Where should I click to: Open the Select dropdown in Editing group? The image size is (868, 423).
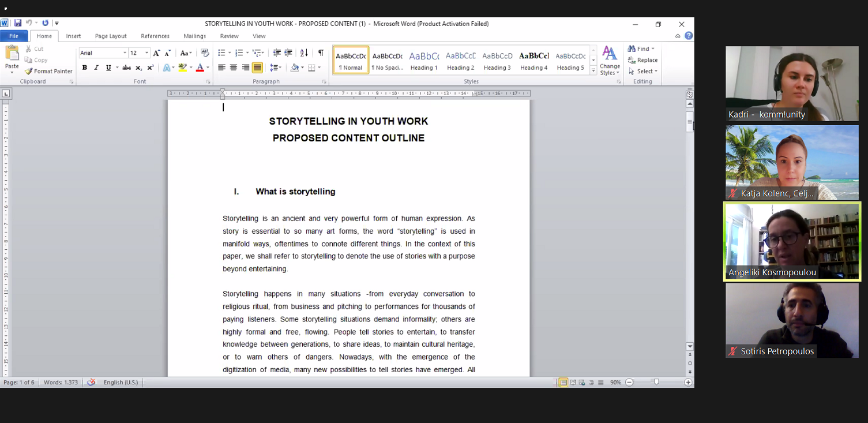[x=642, y=72]
